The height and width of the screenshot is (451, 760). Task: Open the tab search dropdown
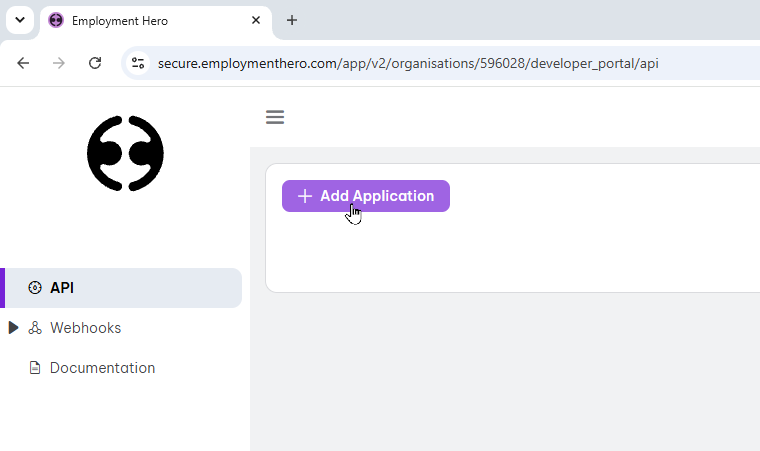(20, 20)
